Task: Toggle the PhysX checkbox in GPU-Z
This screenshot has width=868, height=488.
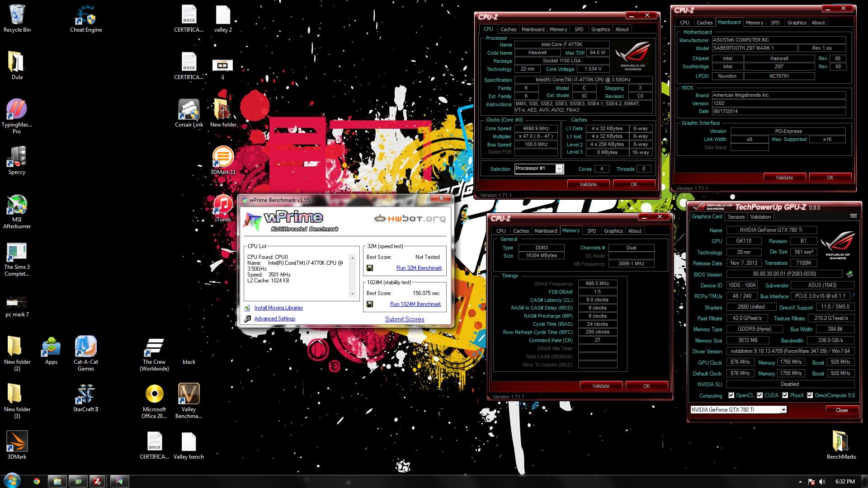Action: [785, 395]
